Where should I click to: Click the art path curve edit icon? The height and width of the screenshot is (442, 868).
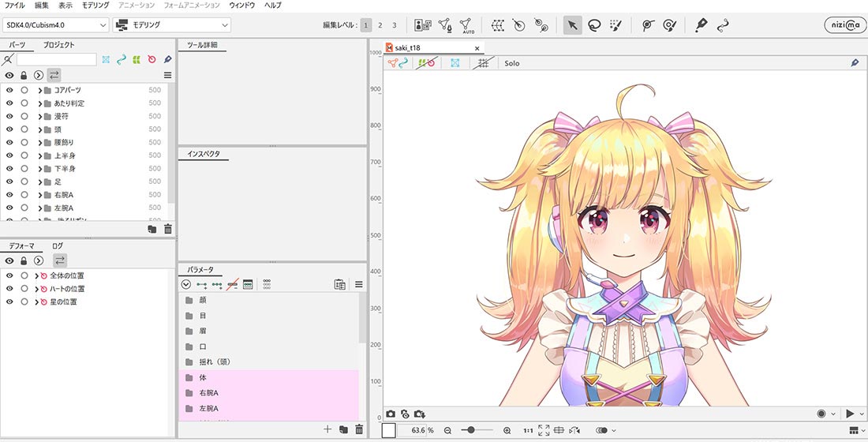(x=722, y=25)
